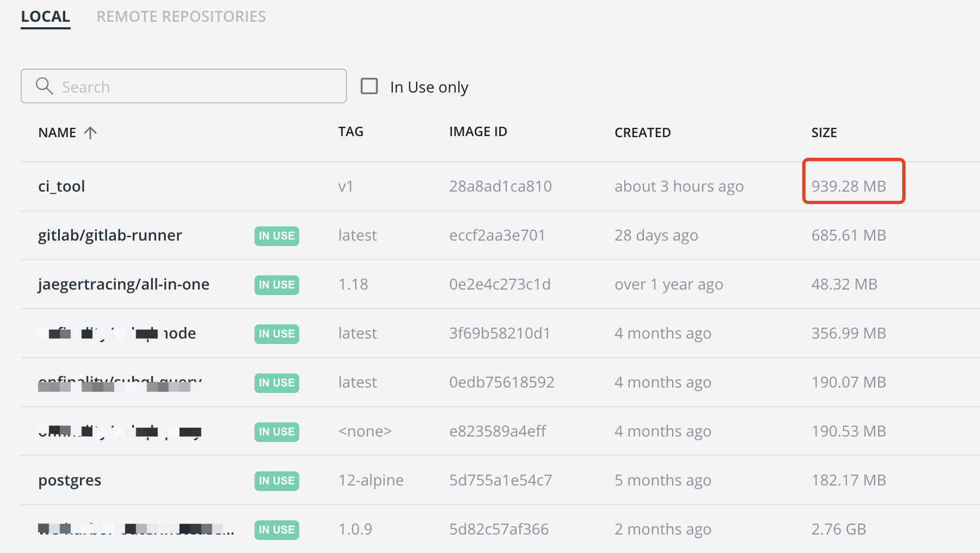Open the REMOTE REPOSITORIES tab
Screen dimensions: 980x553
click(181, 17)
